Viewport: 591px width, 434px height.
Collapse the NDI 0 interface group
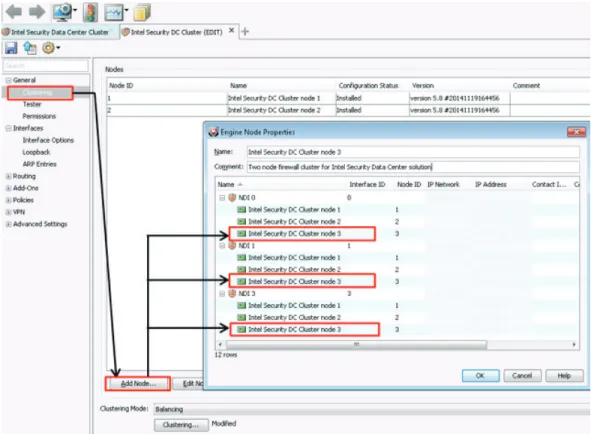click(x=222, y=198)
